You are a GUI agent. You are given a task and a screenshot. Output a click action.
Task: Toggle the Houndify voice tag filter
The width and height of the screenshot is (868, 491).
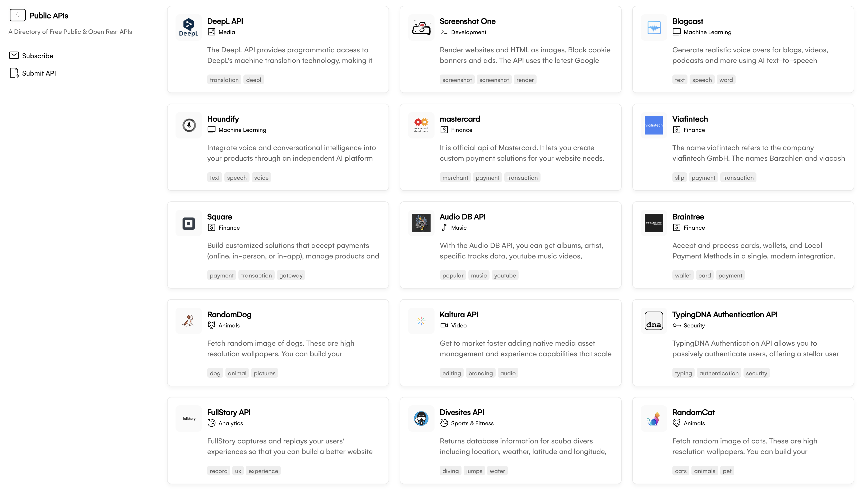point(261,177)
